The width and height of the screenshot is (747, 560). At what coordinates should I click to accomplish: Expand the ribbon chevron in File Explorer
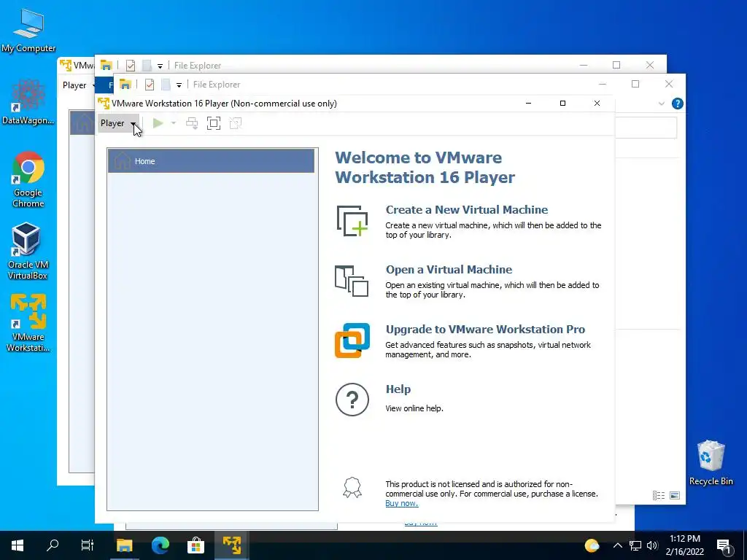(661, 104)
